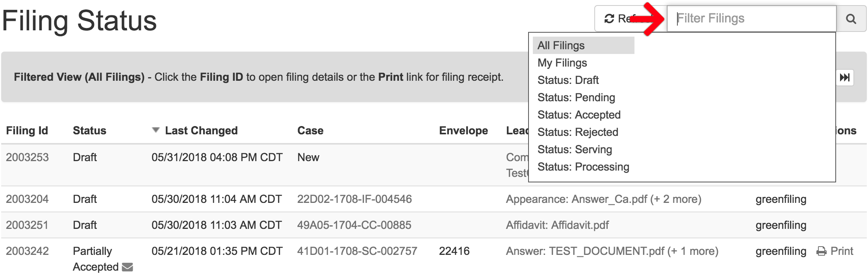The image size is (868, 273).
Task: Open filing details for 2003253
Action: 27,157
